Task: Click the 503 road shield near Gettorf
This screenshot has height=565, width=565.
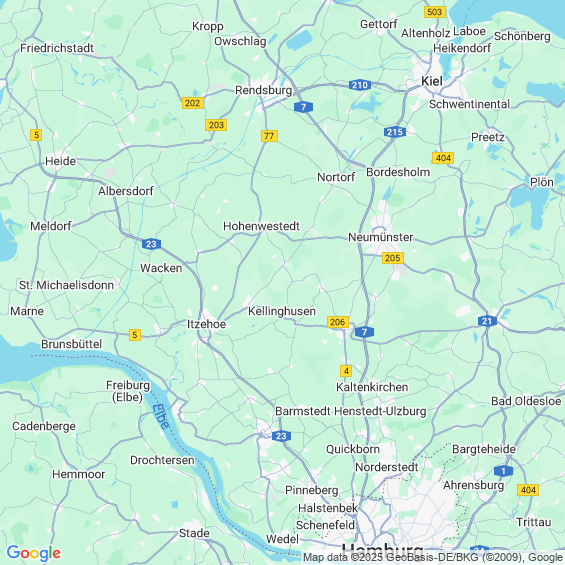Action: point(435,12)
